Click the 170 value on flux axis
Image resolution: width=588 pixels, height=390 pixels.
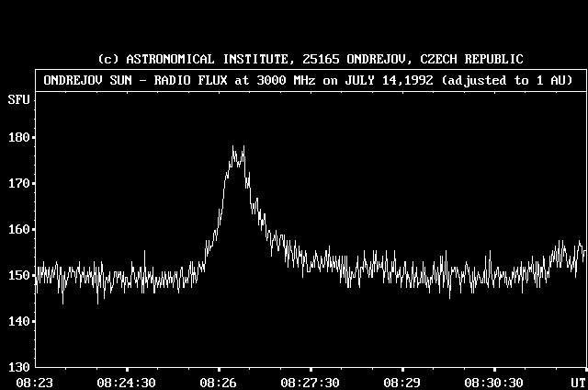pyautogui.click(x=18, y=184)
